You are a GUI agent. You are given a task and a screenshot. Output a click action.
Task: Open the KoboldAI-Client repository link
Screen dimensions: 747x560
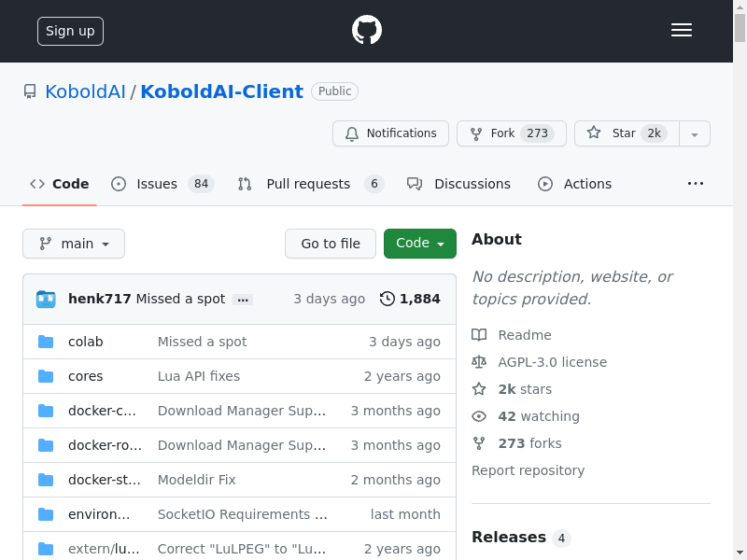click(x=221, y=91)
